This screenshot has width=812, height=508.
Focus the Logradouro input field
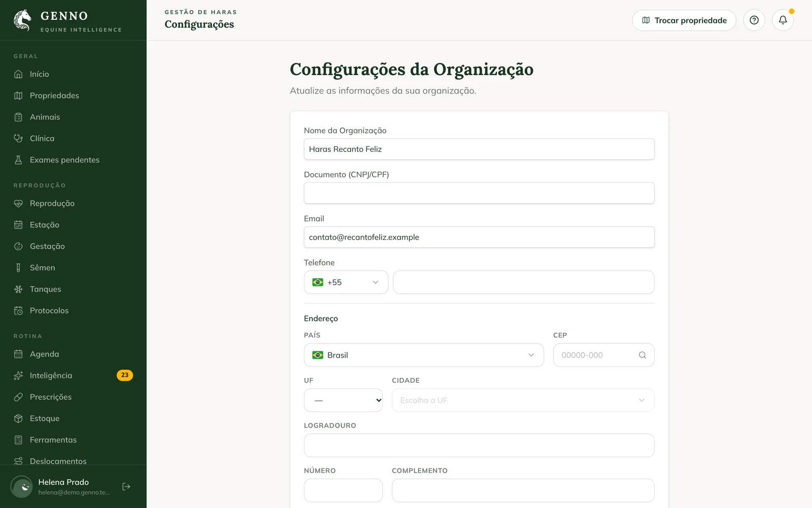tap(479, 446)
